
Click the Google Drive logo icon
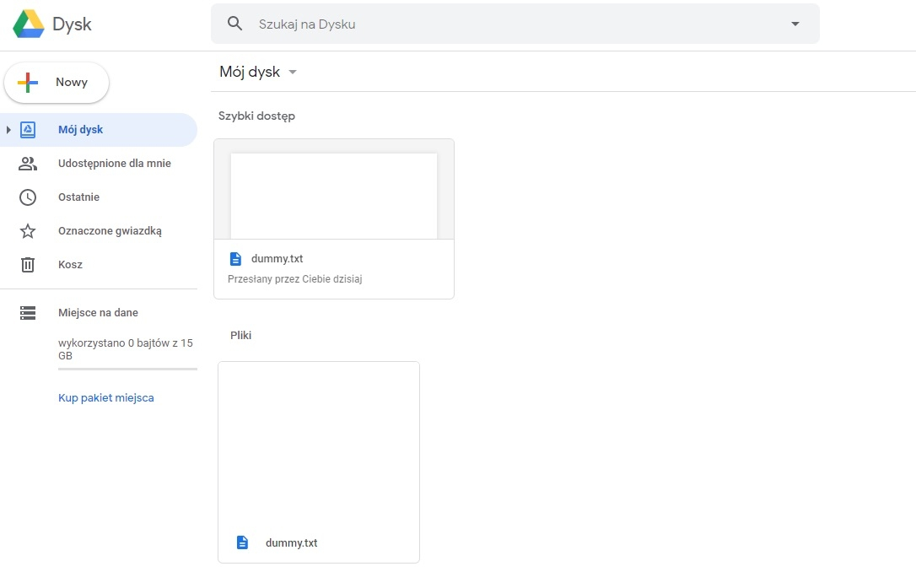29,24
